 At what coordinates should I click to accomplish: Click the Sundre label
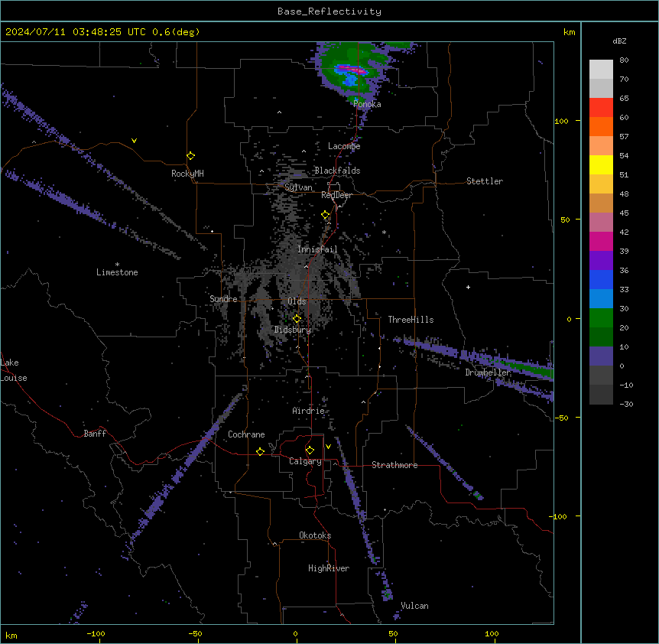coord(223,299)
